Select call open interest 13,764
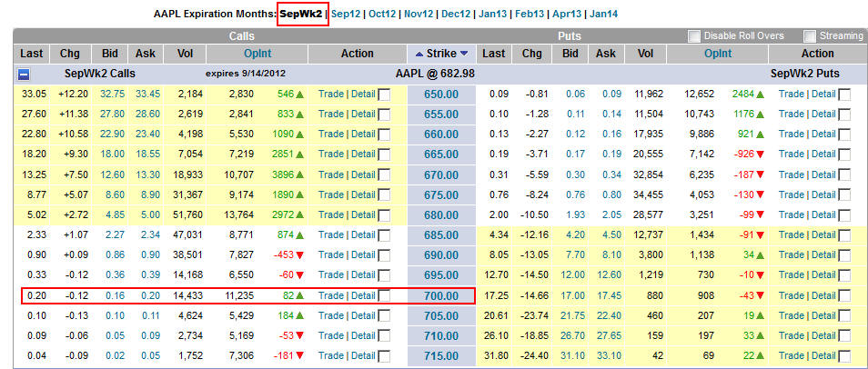Viewport: 868px width, 369px height. [x=238, y=214]
